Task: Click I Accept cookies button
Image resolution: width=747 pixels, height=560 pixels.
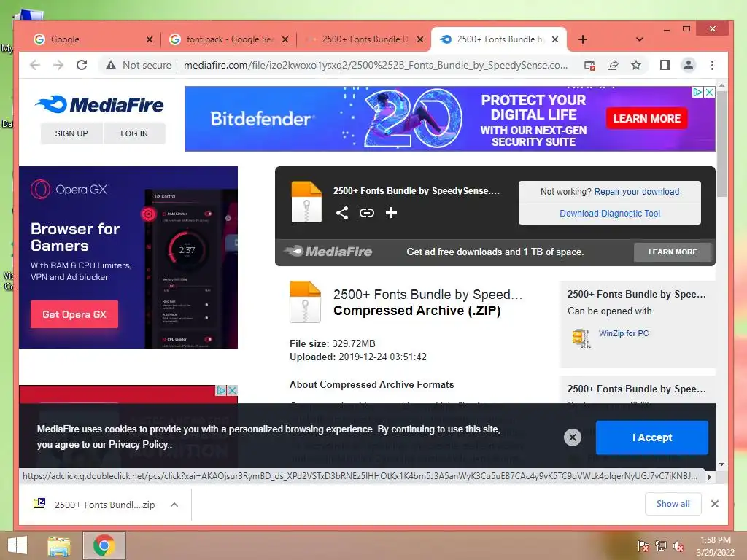Action: 651,437
